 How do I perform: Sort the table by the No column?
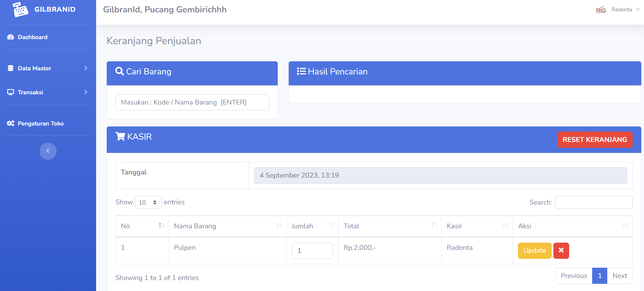[x=161, y=225]
